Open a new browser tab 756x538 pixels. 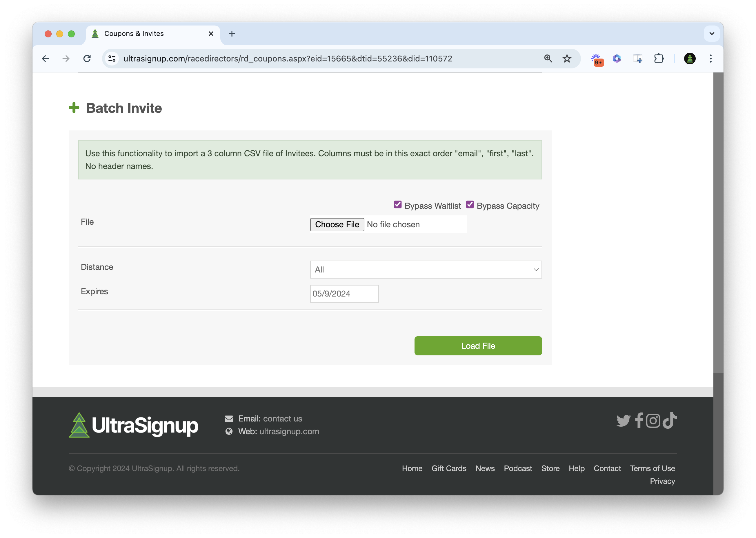pyautogui.click(x=232, y=33)
